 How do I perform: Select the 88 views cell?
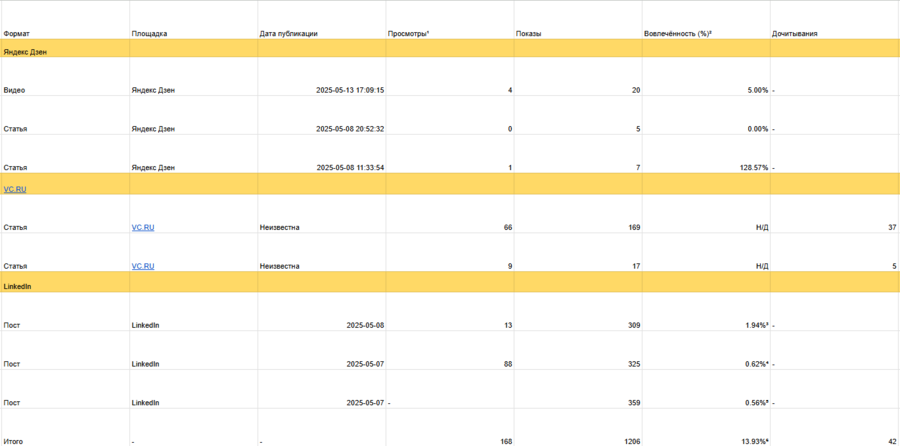(x=450, y=350)
